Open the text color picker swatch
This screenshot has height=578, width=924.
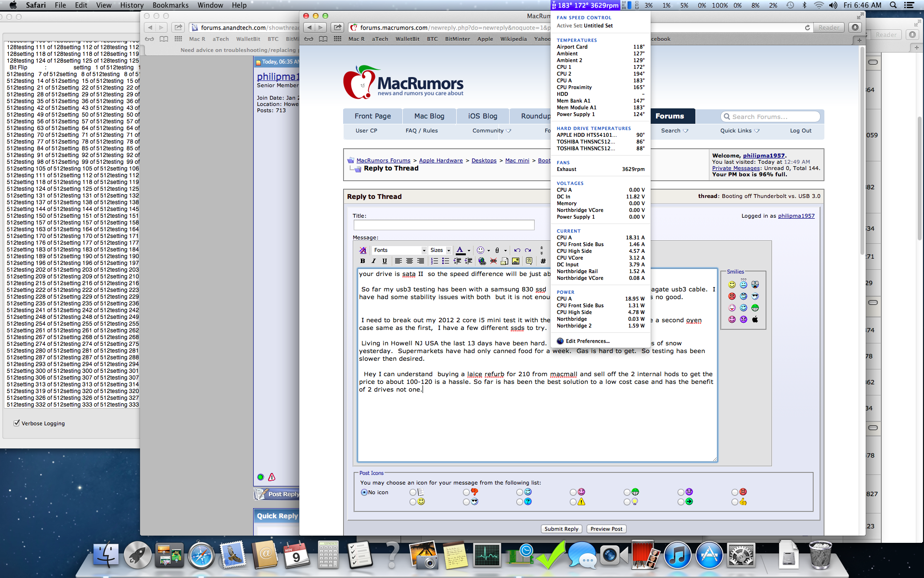pyautogui.click(x=460, y=250)
